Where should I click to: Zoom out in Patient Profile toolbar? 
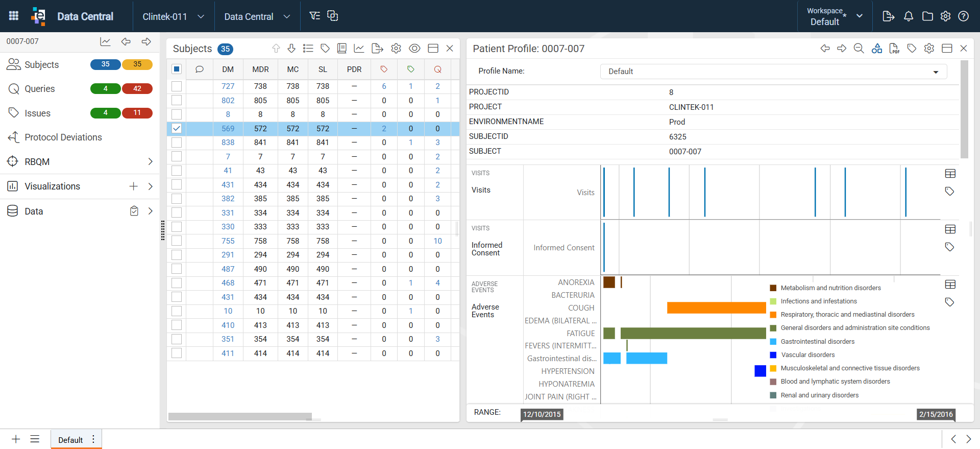pos(859,49)
